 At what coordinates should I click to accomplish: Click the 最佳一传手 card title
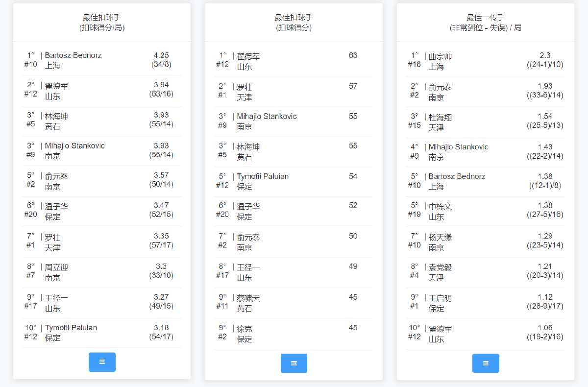[x=486, y=18]
